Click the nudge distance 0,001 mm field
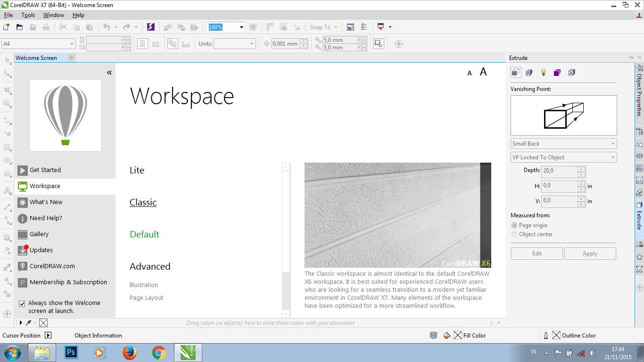644x362 pixels. [286, 44]
